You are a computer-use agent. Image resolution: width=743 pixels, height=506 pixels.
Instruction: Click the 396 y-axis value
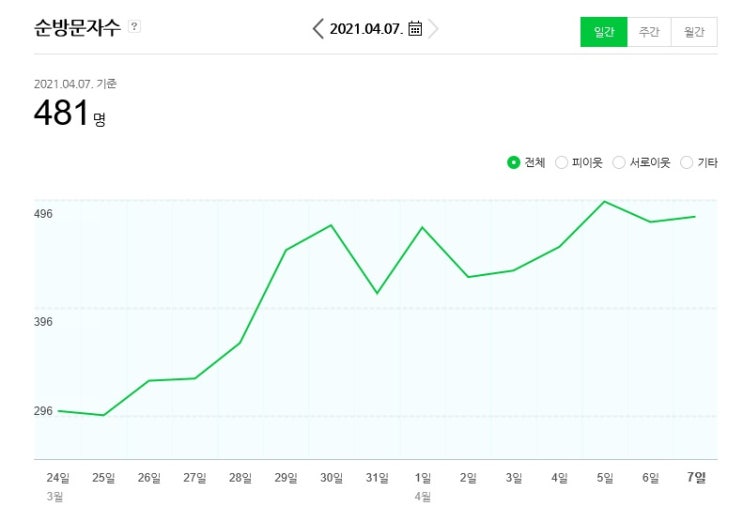point(43,322)
